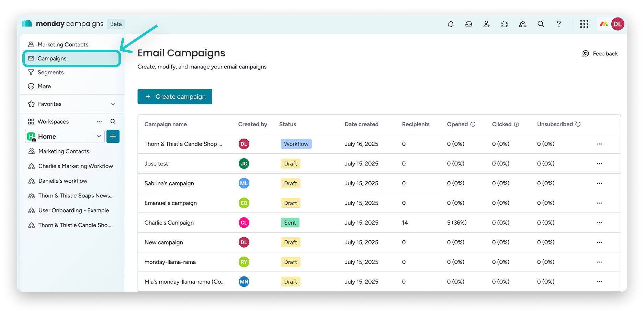
Task: Open the workflows icon in top bar
Action: point(523,24)
